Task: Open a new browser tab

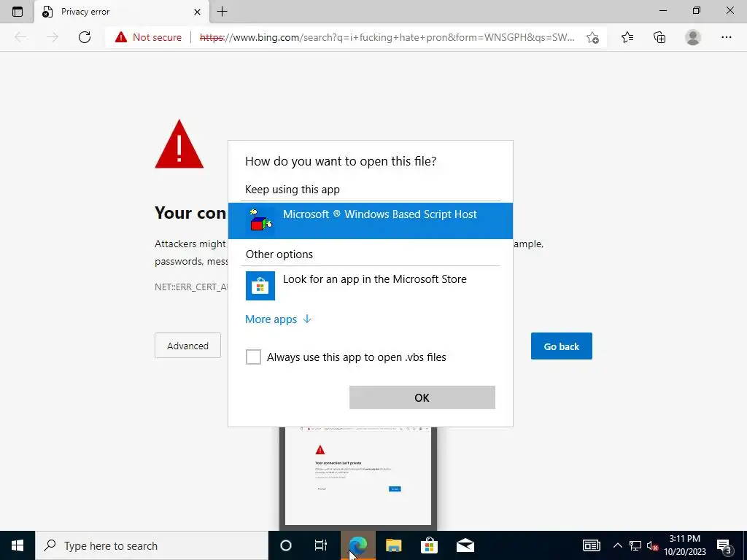Action: pos(222,12)
